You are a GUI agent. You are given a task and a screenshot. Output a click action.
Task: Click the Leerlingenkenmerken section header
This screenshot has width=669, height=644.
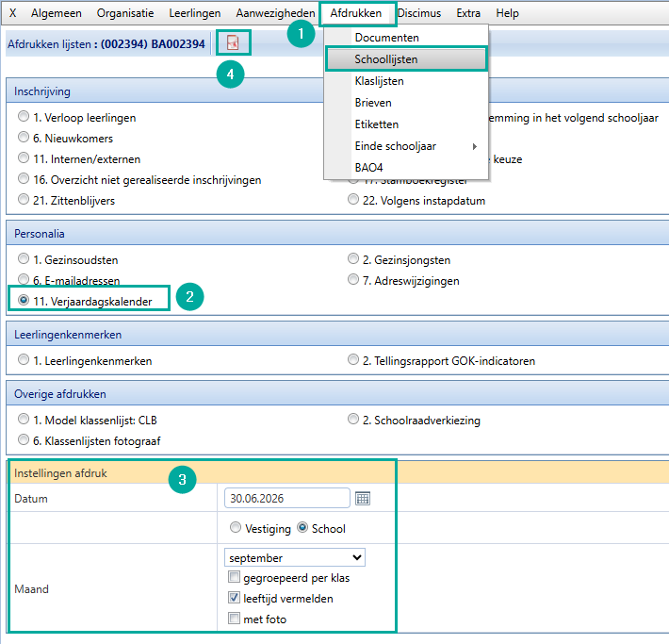tap(68, 335)
